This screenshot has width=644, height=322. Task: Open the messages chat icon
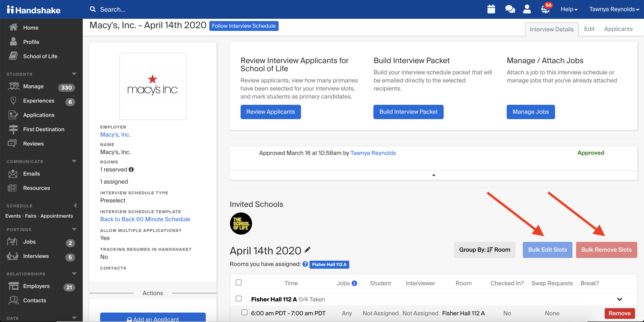pos(510,9)
